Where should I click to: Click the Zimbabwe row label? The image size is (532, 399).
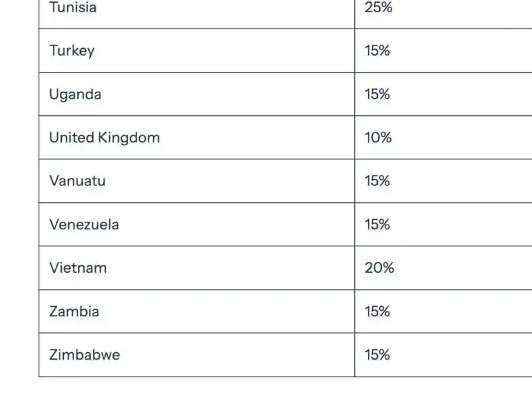click(x=84, y=355)
